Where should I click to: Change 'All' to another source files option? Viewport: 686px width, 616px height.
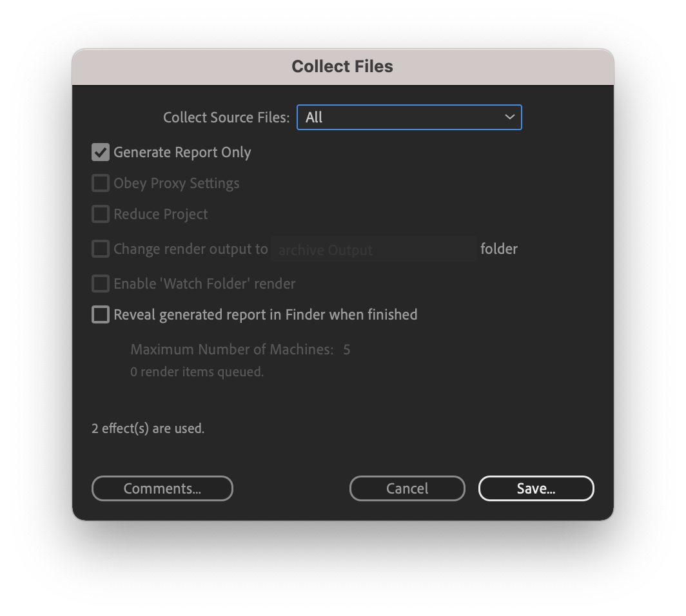click(x=409, y=117)
